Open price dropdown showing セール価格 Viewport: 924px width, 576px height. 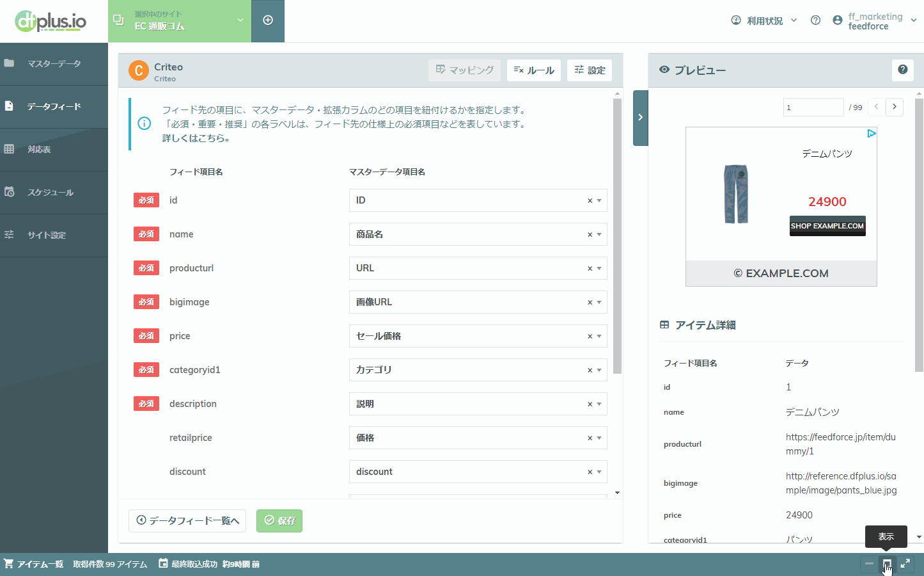pos(478,336)
